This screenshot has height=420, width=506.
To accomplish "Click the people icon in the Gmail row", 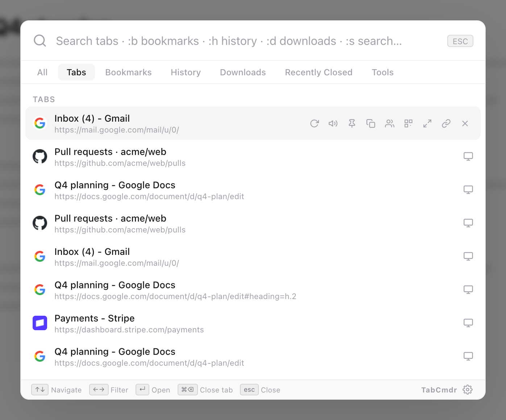I will tap(390, 123).
